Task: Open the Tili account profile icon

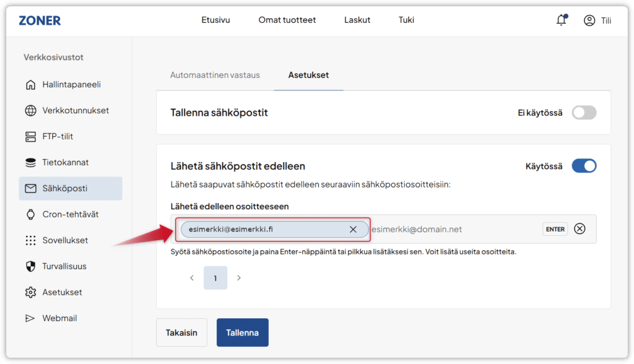Action: [589, 20]
